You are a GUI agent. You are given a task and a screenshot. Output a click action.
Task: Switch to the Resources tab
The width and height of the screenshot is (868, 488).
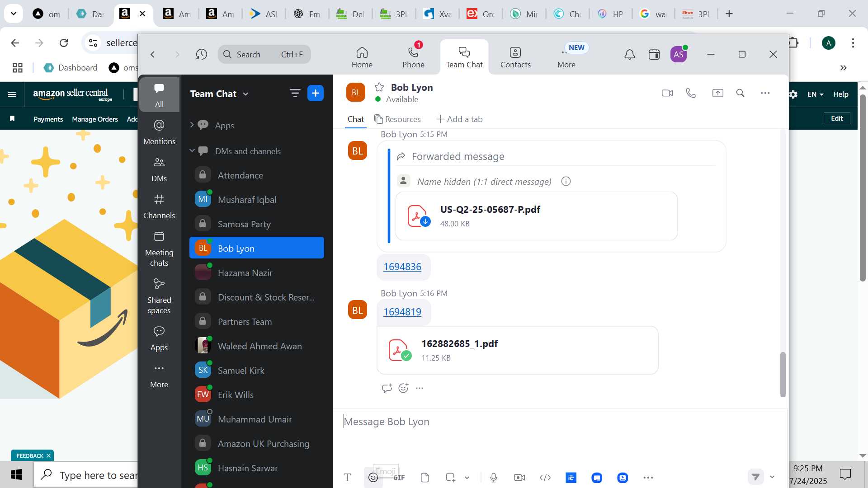coord(397,119)
